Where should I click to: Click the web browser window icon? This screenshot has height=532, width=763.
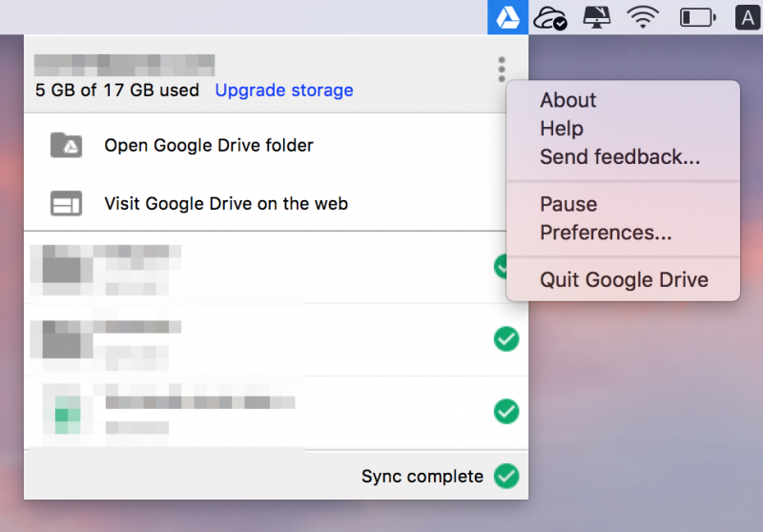click(x=66, y=203)
